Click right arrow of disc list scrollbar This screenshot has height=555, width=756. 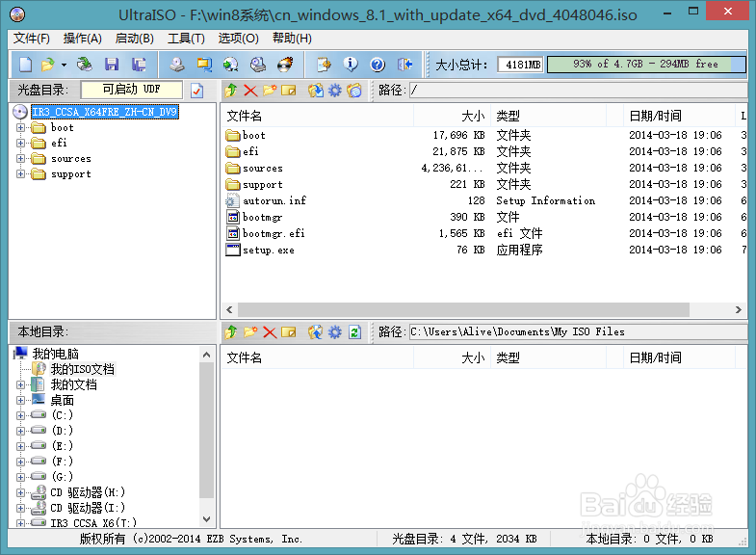738,309
